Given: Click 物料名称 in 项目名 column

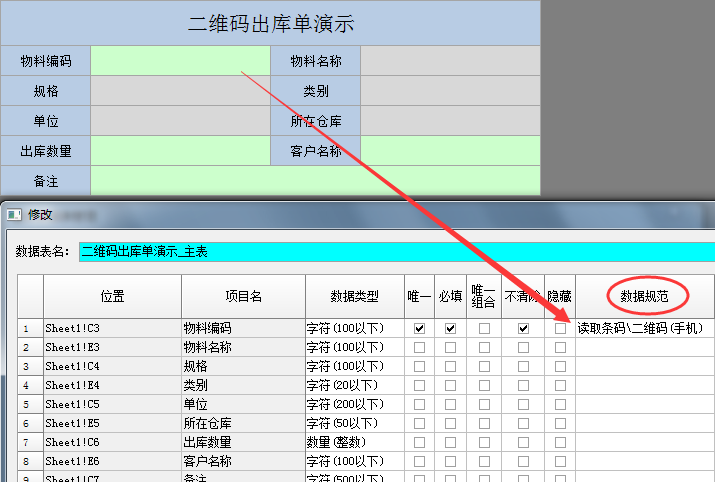Looking at the screenshot, I should point(244,347).
